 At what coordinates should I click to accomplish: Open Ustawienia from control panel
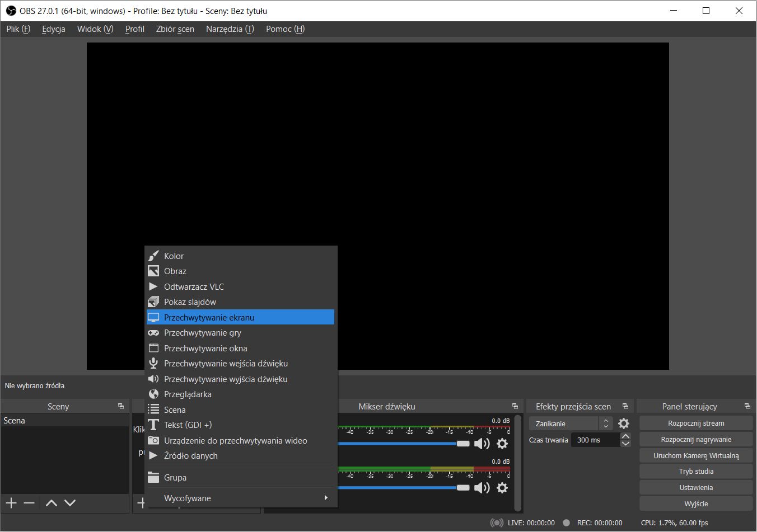tap(696, 487)
